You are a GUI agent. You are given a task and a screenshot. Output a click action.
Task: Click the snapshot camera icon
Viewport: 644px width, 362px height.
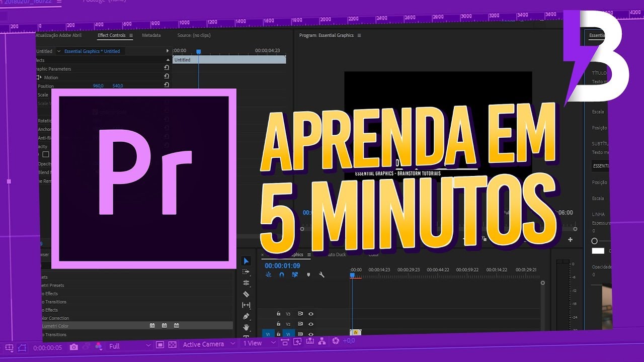tap(74, 346)
